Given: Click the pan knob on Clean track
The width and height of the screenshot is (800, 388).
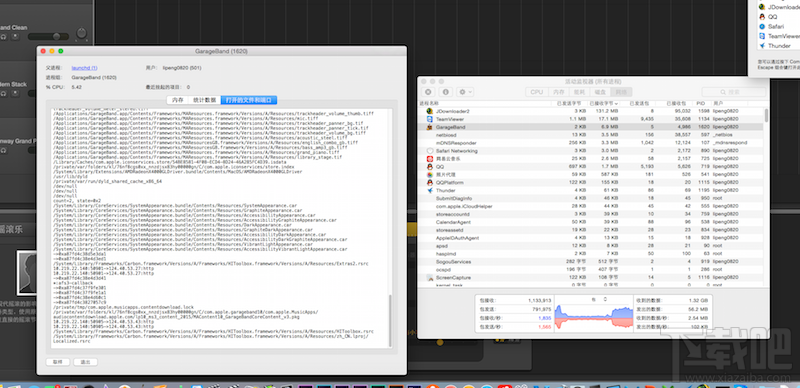Looking at the screenshot, I should [81, 33].
